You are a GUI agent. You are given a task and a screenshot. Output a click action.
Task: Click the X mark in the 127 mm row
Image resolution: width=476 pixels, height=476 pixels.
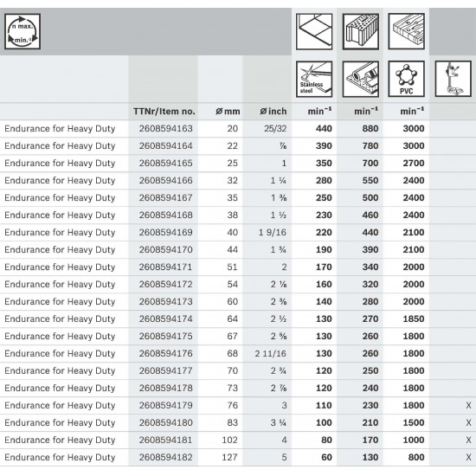coord(468,457)
